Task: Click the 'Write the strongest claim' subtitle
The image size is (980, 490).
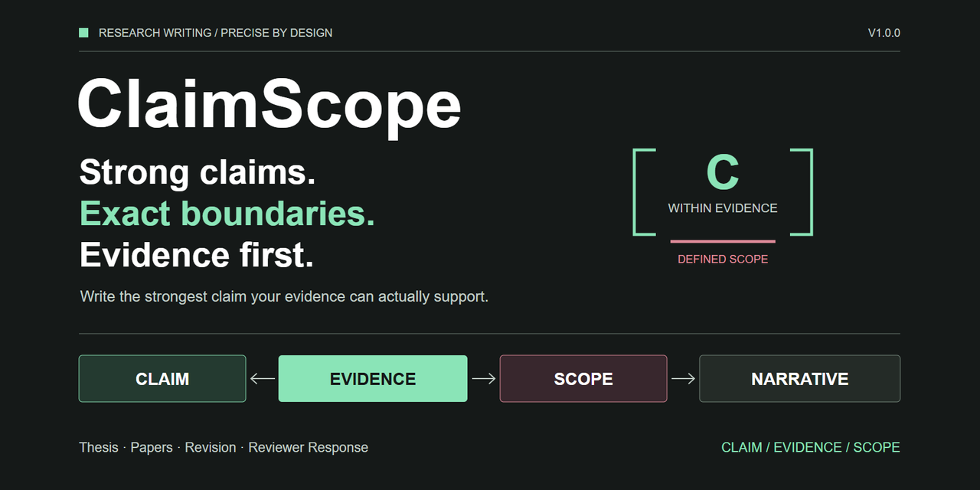Action: pos(284,296)
